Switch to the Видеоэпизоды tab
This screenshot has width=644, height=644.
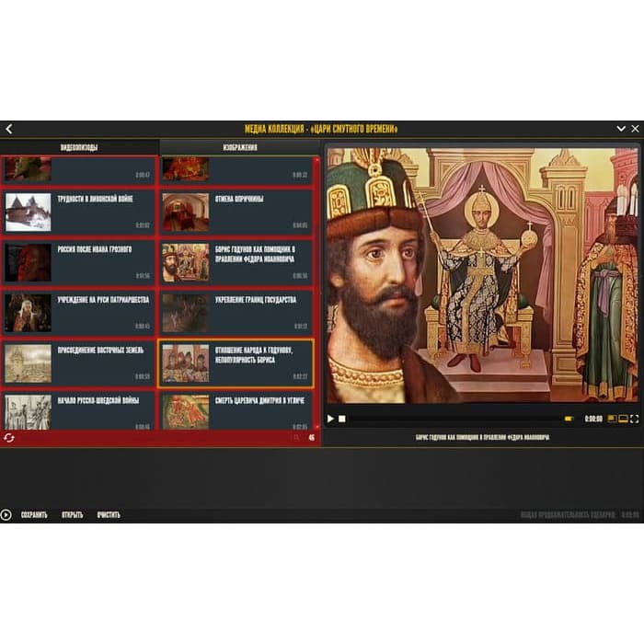coord(79,147)
